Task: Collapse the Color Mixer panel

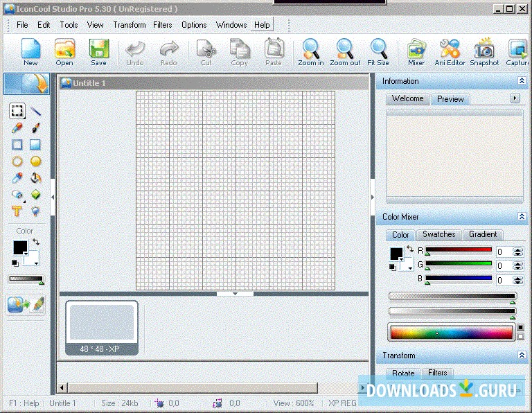Action: pos(522,216)
